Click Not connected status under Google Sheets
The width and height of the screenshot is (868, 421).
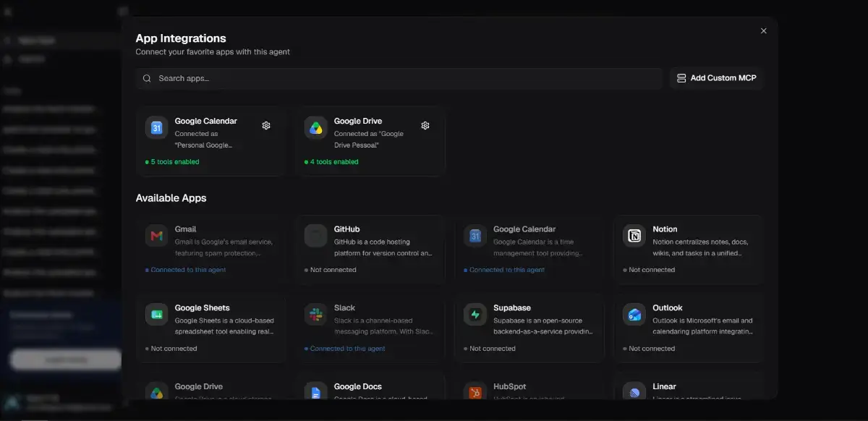(174, 349)
